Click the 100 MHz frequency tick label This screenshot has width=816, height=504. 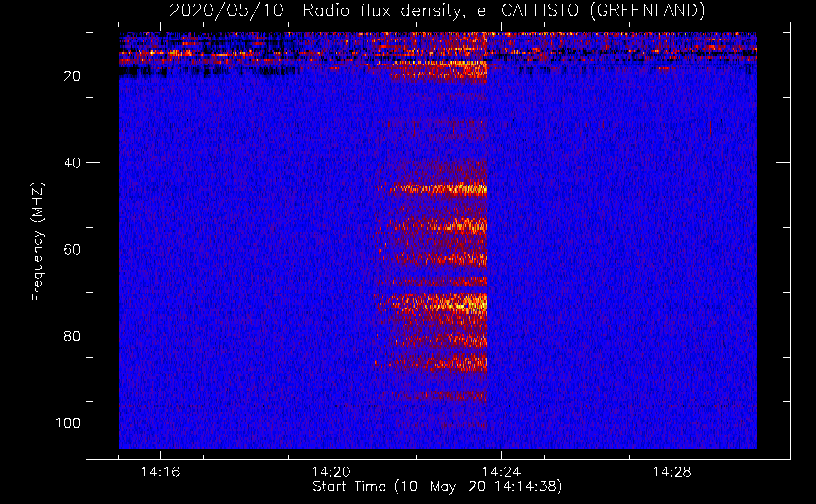(68, 423)
